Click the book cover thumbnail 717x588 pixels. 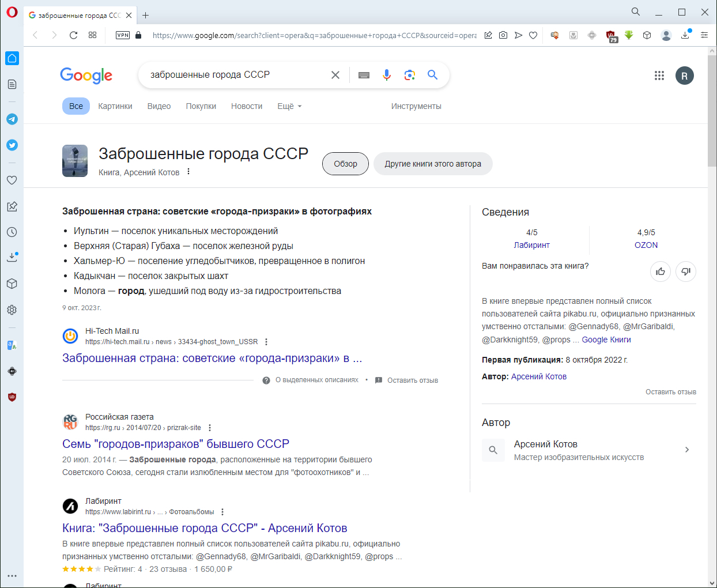pyautogui.click(x=75, y=161)
